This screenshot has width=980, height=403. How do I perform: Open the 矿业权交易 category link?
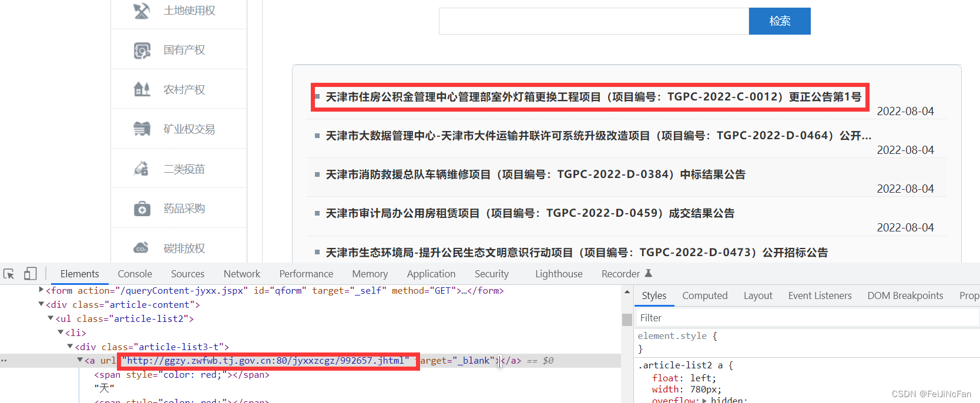pos(189,129)
